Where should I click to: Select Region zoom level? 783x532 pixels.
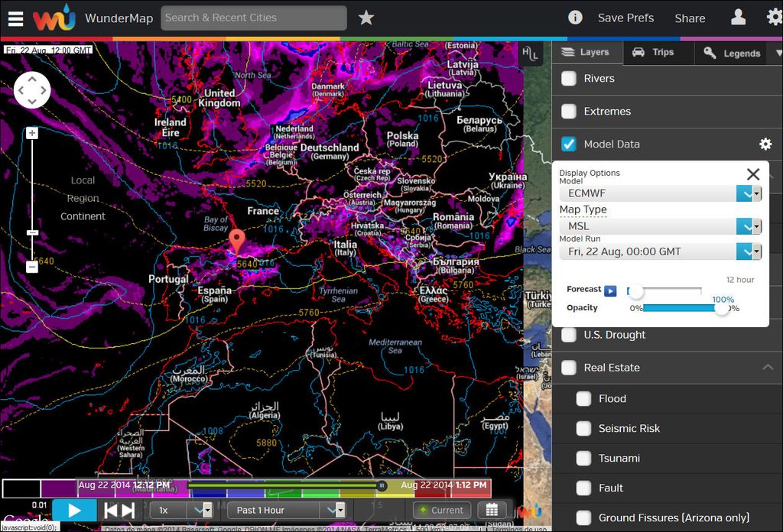pyautogui.click(x=83, y=199)
